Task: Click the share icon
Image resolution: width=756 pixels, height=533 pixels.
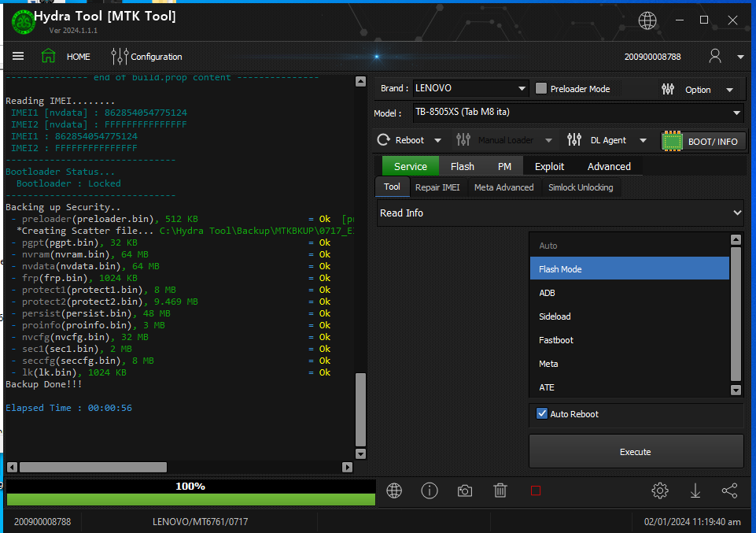Action: 729,490
